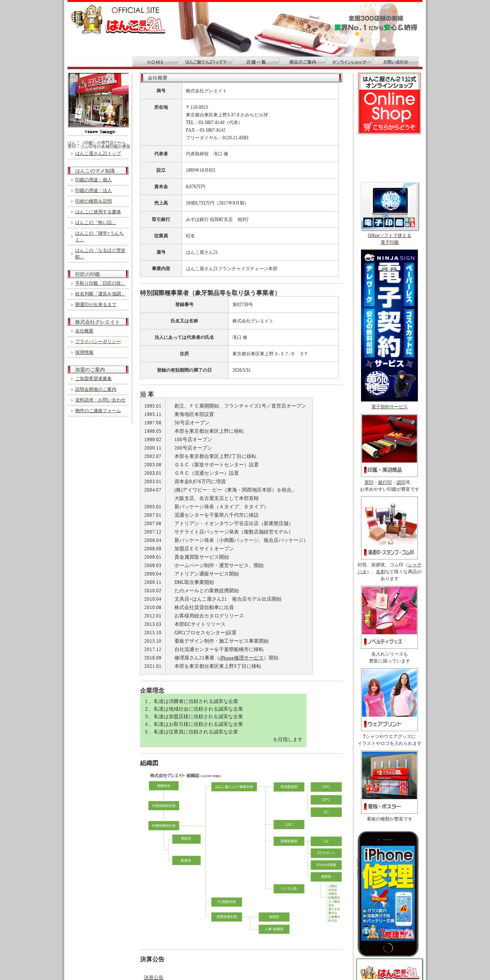Viewport: 490px width, 980px height.
Task: Open the 決算公告 link
Action: click(x=154, y=977)
